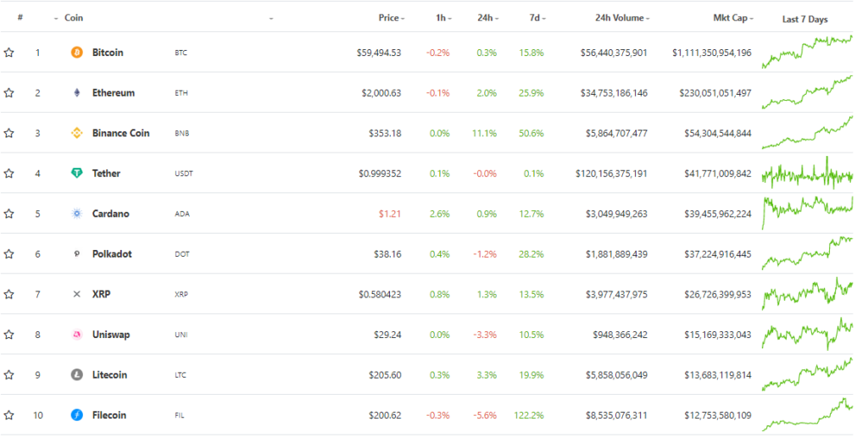View the Ethereum 7-day sparkline chart

807,92
